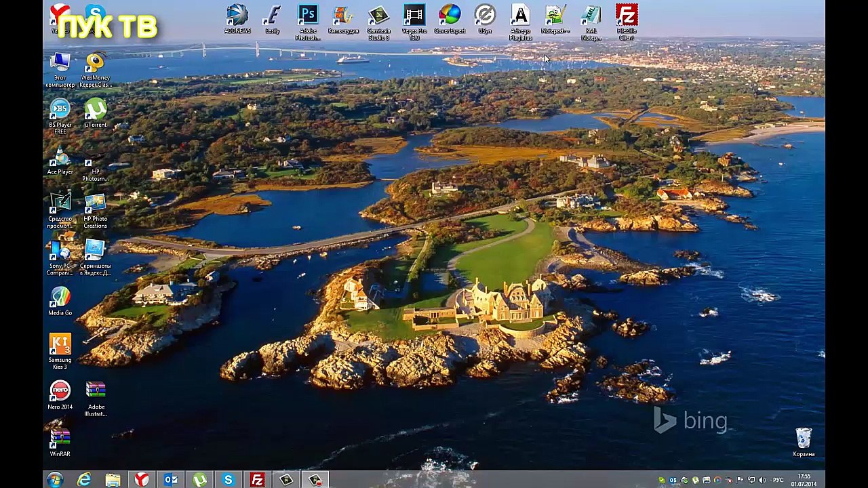Select the Adobe Photoshop desktop shortcut
The width and height of the screenshot is (868, 488).
pyautogui.click(x=308, y=15)
